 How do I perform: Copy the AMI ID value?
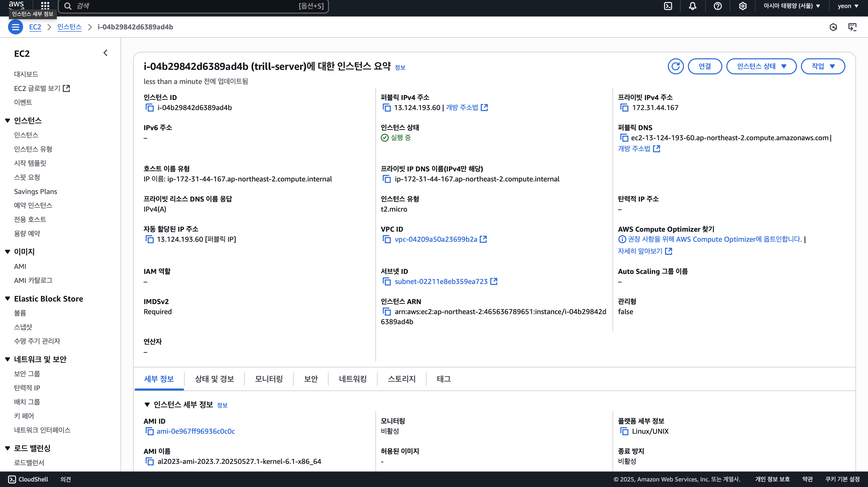149,431
